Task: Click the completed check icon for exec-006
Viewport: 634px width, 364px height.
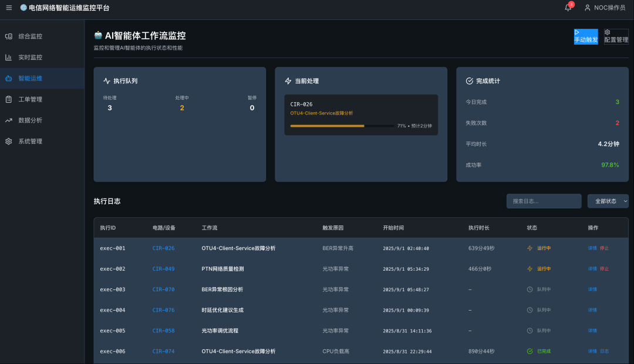Action: (x=530, y=352)
